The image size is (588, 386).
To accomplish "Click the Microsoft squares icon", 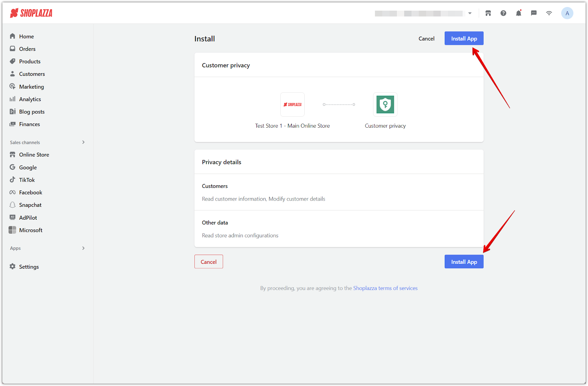I will pyautogui.click(x=12, y=230).
